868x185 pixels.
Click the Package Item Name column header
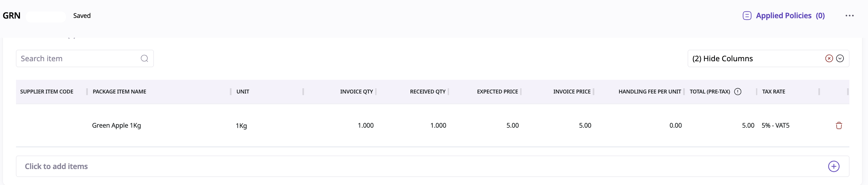click(119, 92)
